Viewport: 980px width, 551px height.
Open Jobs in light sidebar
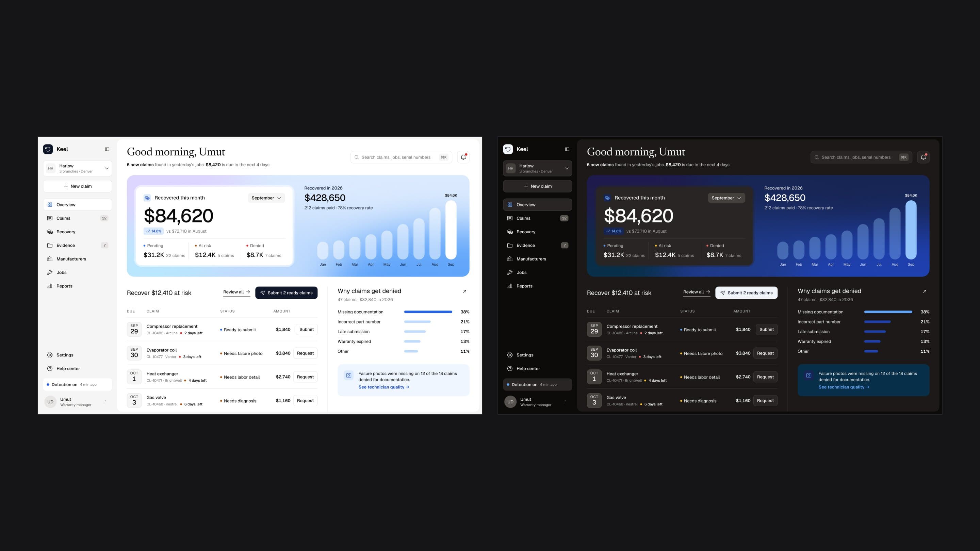pyautogui.click(x=78, y=272)
